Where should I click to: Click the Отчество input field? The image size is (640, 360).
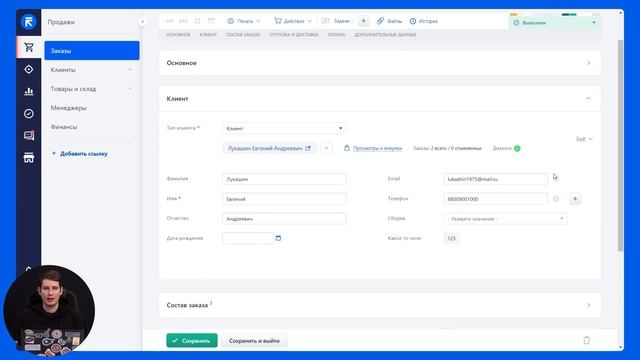coord(284,219)
